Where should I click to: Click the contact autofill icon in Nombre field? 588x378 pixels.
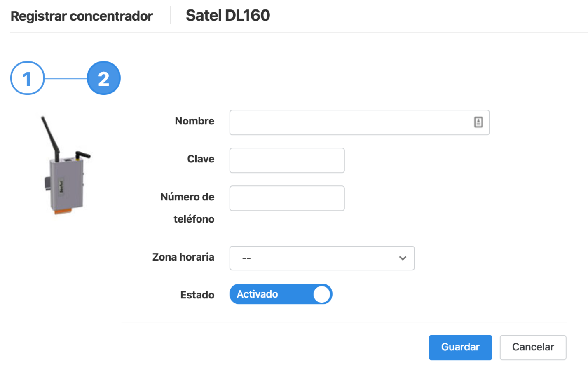(478, 122)
